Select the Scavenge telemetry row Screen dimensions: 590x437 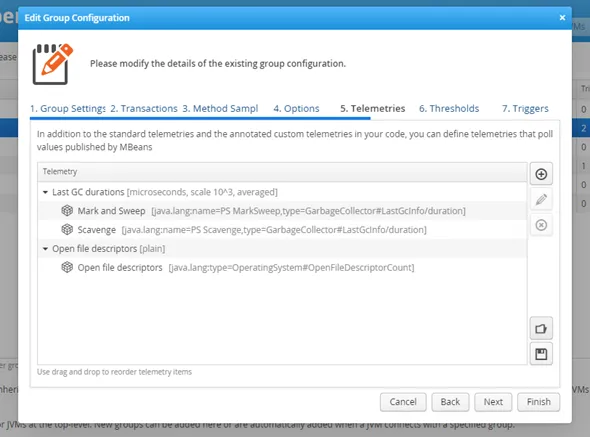pyautogui.click(x=282, y=230)
